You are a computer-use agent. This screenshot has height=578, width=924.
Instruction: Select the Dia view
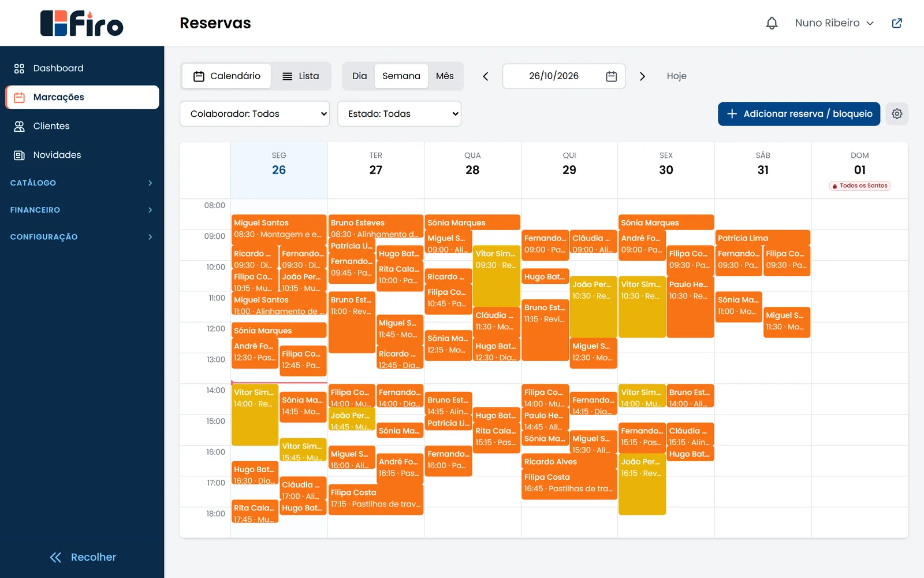[359, 76]
